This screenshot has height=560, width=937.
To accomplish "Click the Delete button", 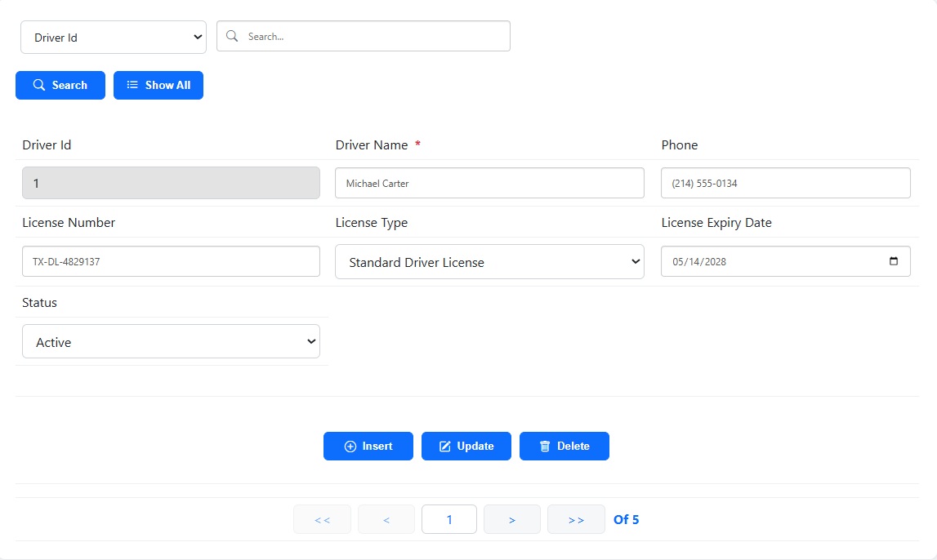I will coord(564,446).
